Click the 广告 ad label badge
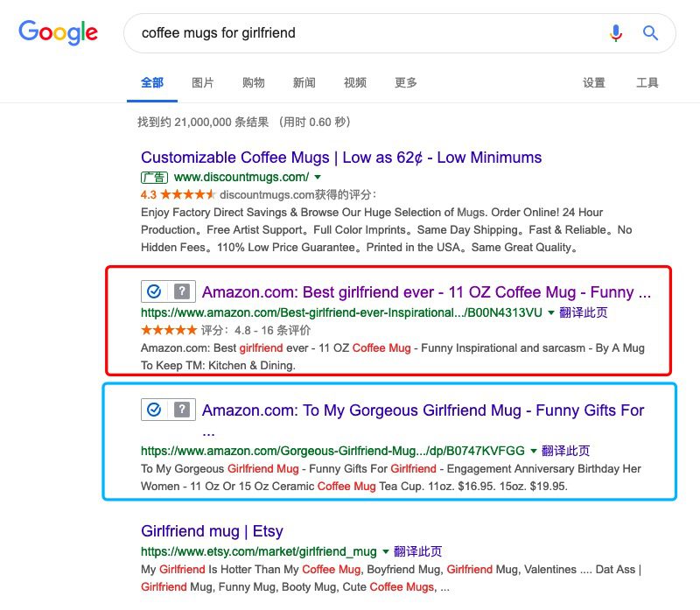The height and width of the screenshot is (610, 700). [x=155, y=178]
